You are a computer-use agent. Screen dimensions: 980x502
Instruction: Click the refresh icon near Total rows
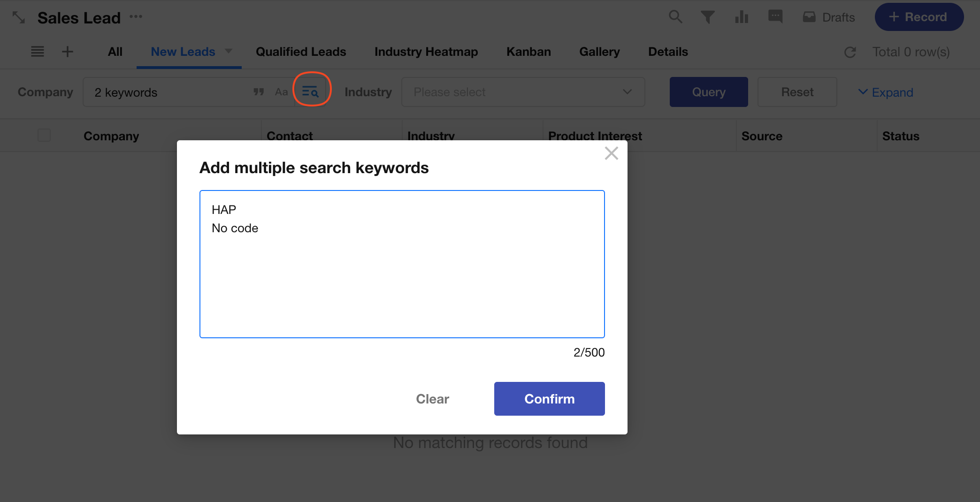coord(850,52)
